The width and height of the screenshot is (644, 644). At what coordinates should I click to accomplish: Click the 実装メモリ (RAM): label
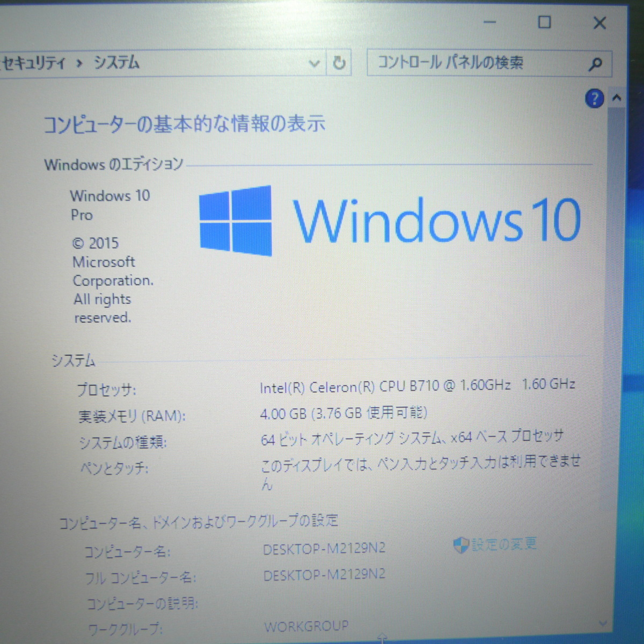point(132,416)
